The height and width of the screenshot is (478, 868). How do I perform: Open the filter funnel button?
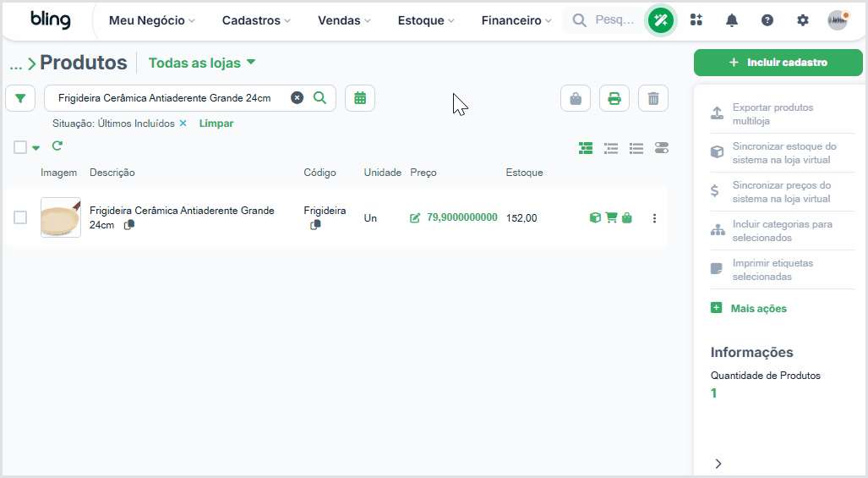pos(20,99)
